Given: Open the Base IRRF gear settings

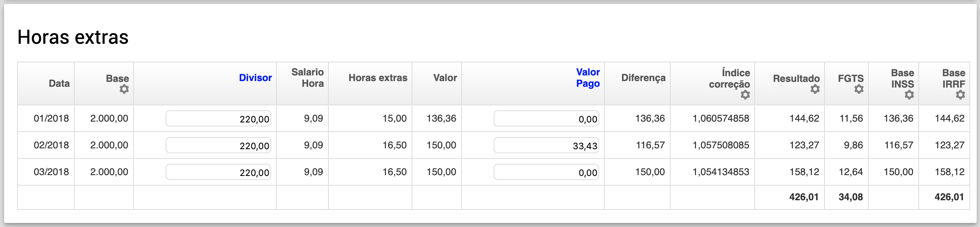Looking at the screenshot, I should coord(960,95).
